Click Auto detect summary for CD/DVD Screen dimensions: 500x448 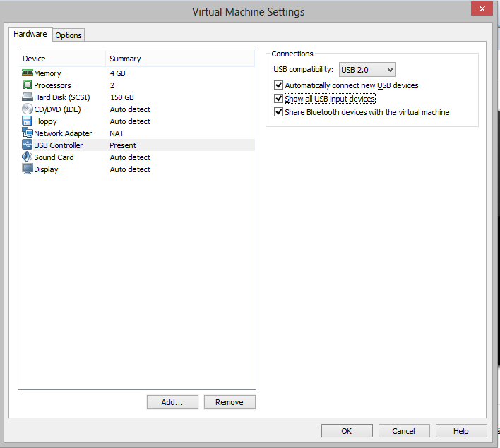(x=130, y=109)
